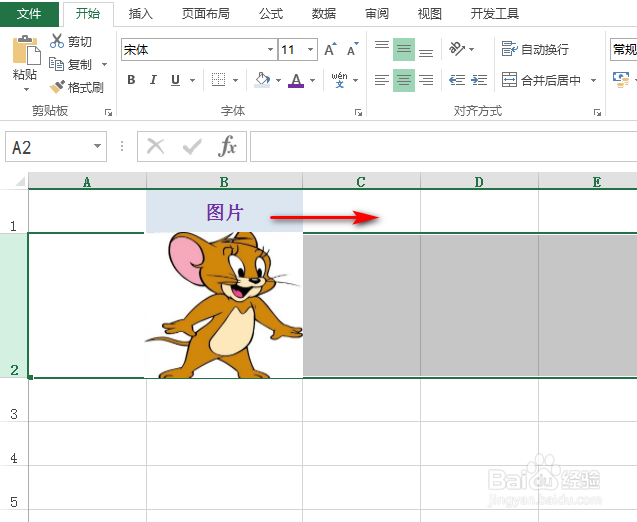Switch to the Data (数据) tab

[x=324, y=14]
